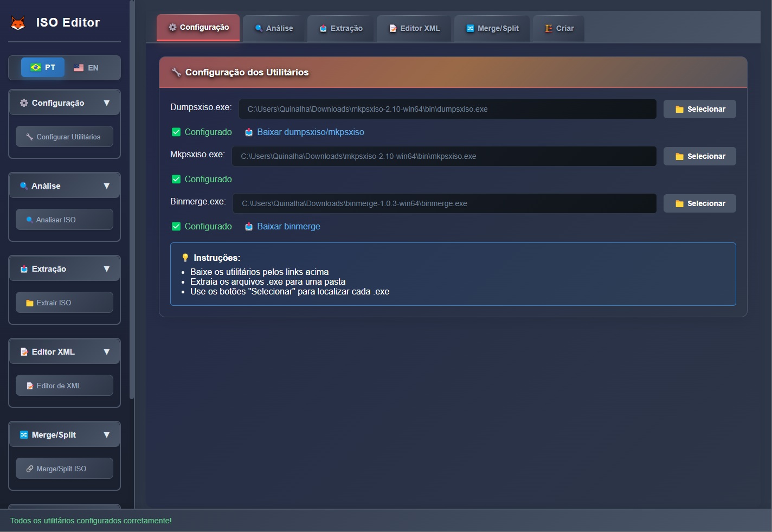Toggle the Mkpsxiso Configurado checkmark
772x532 pixels.
tap(176, 180)
